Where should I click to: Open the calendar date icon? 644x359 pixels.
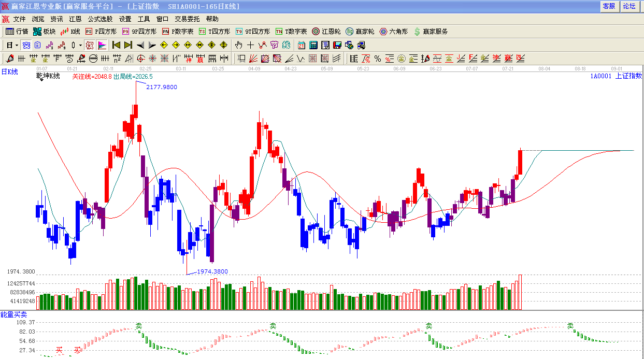click(301, 45)
